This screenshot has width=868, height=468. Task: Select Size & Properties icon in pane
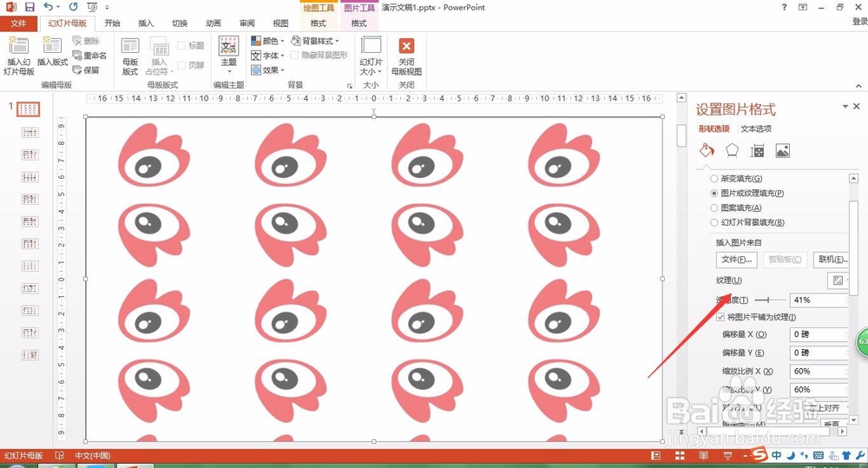tap(757, 151)
